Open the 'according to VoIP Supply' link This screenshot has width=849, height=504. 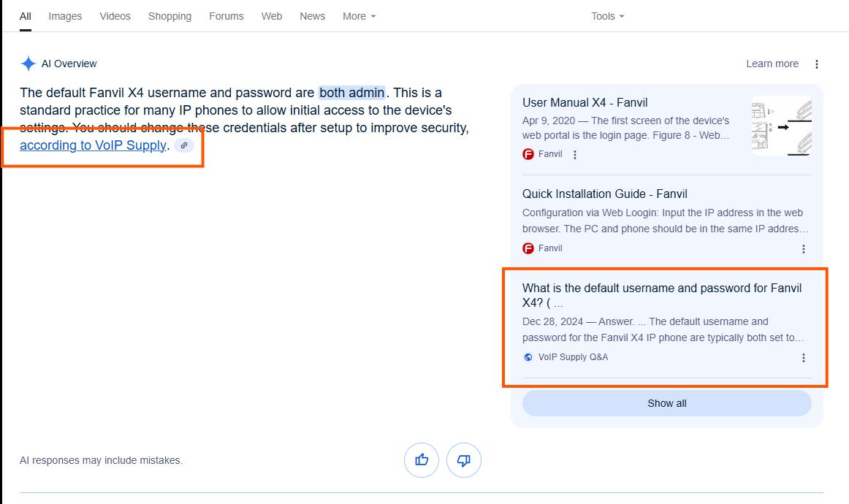(x=93, y=145)
